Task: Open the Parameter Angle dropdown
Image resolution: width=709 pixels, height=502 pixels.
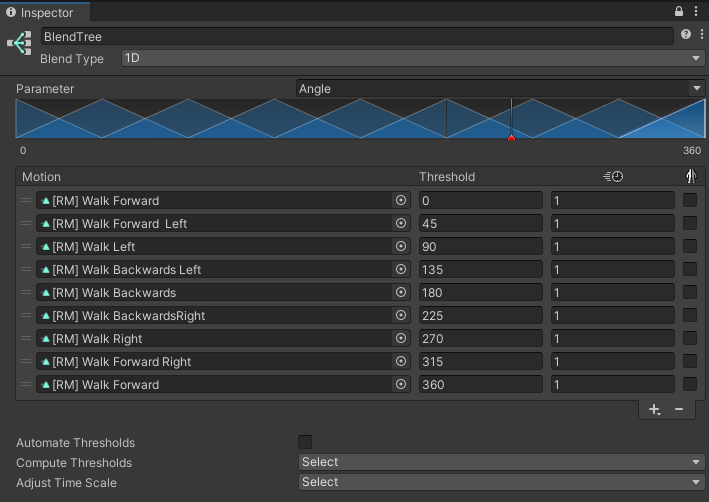Action: [x=500, y=89]
